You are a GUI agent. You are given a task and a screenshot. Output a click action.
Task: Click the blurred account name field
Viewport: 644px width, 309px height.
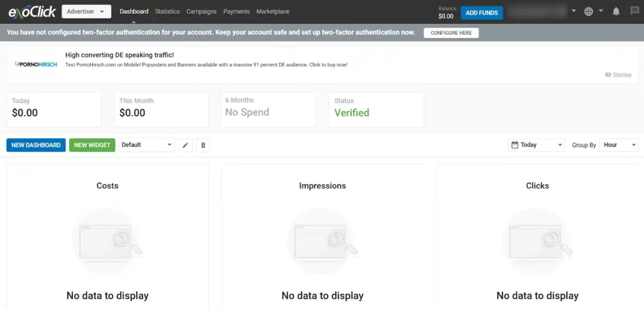536,11
